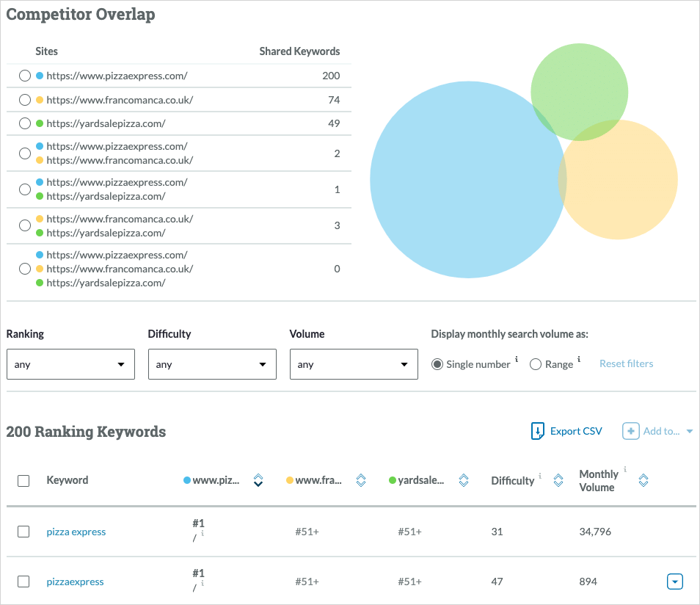Open the 'pizzaexpress' keyword link
Image resolution: width=700 pixels, height=605 pixels.
[x=75, y=582]
